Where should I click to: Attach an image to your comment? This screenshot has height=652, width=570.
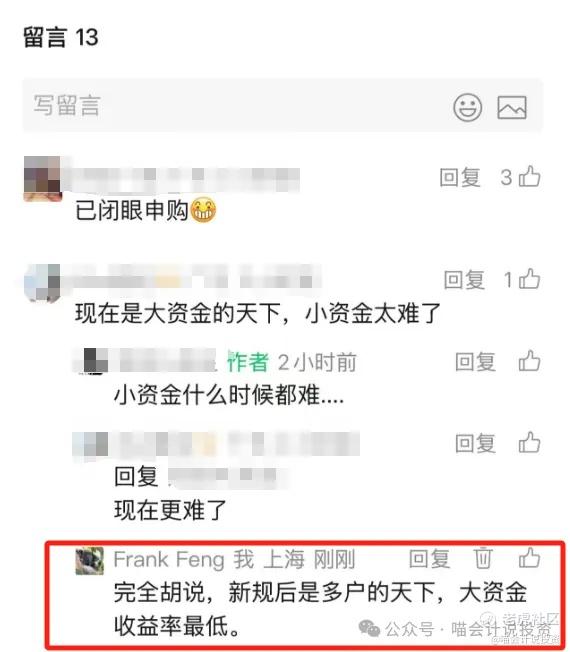coord(512,107)
